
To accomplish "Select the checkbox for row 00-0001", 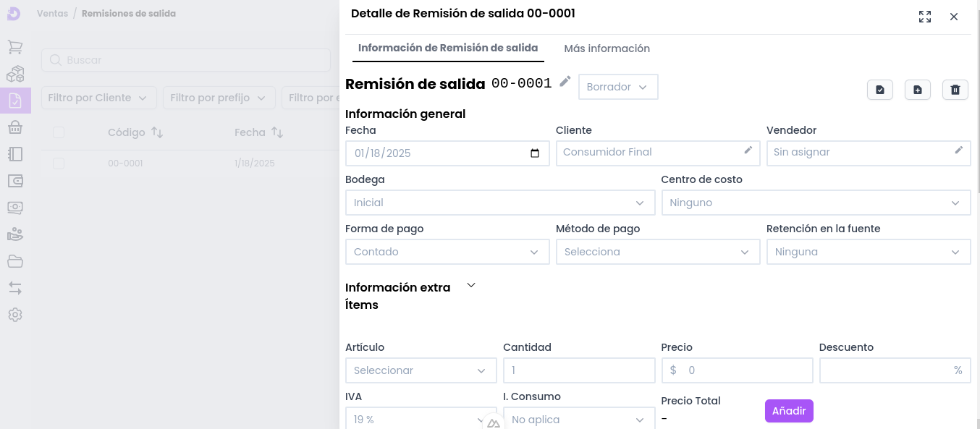I will (x=59, y=163).
